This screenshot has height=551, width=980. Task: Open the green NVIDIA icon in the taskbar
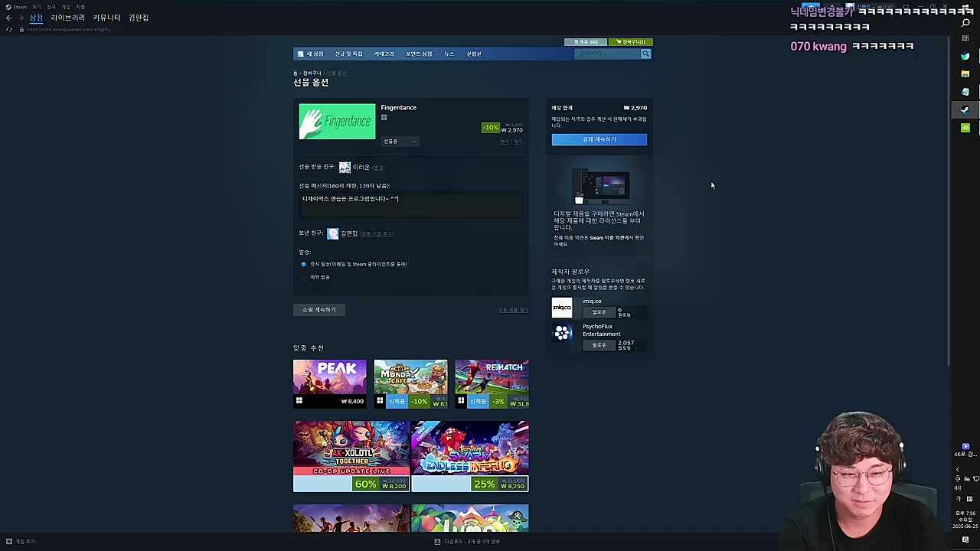(x=965, y=128)
